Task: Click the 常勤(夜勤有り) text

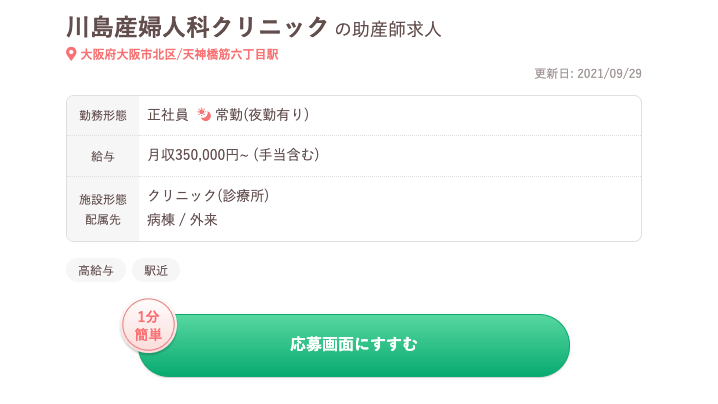Action: coord(262,115)
